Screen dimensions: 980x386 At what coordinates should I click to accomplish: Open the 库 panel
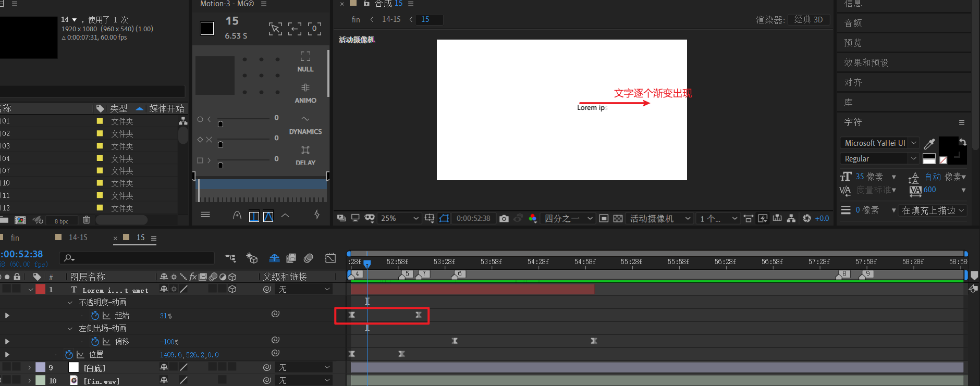coord(848,102)
